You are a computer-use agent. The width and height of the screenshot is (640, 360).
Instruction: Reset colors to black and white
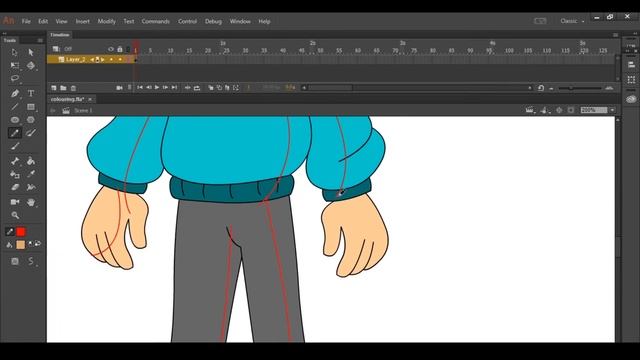tap(30, 244)
